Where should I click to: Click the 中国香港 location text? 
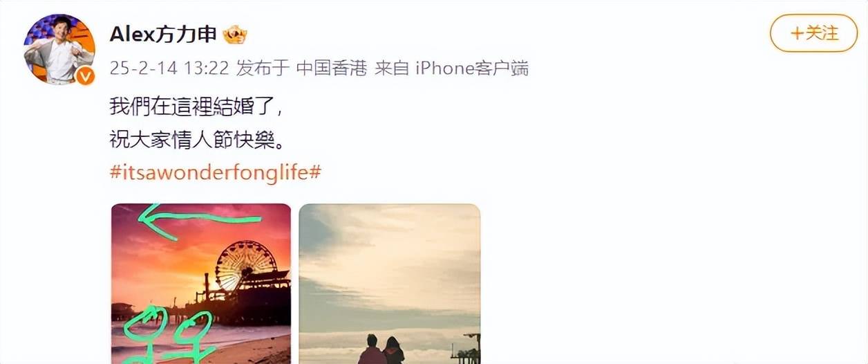tap(332, 69)
